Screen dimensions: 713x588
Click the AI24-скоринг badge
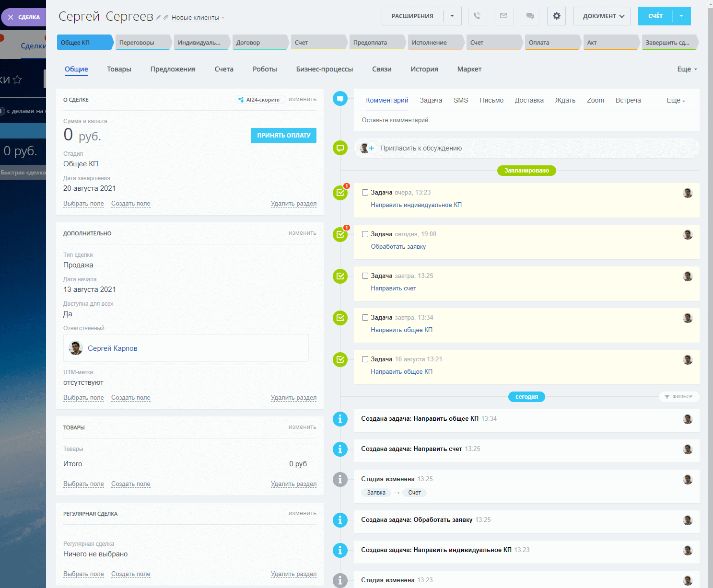[x=260, y=100]
